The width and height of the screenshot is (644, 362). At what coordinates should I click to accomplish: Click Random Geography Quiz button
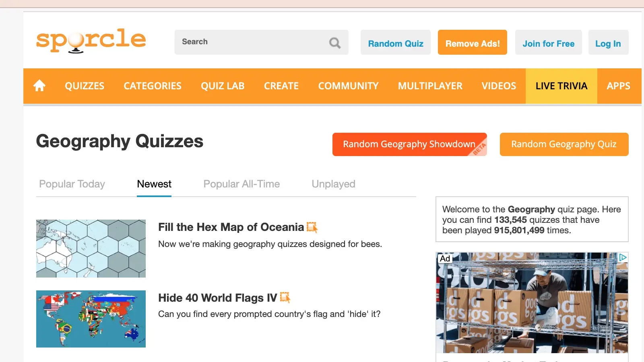[x=564, y=144]
